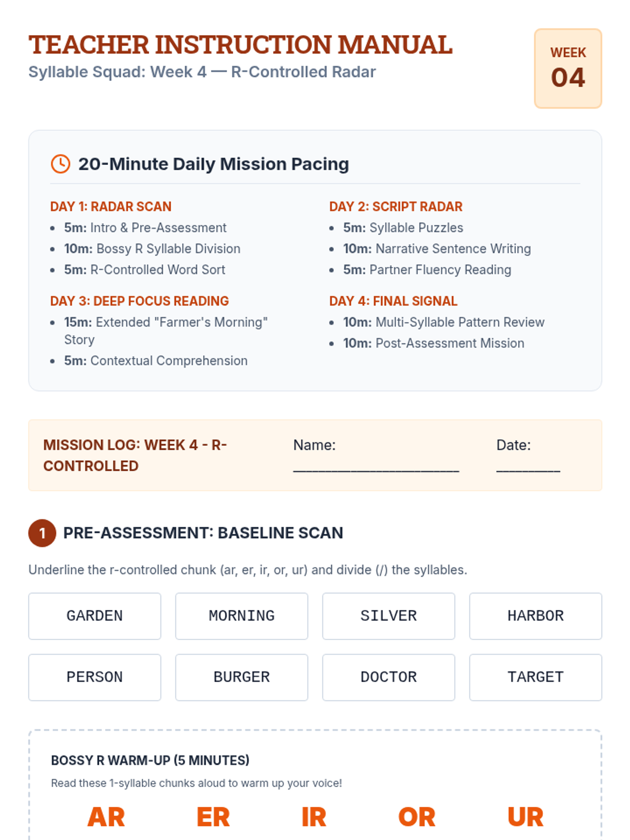Click the orange AR chunk
The image size is (630, 840).
[x=106, y=817]
